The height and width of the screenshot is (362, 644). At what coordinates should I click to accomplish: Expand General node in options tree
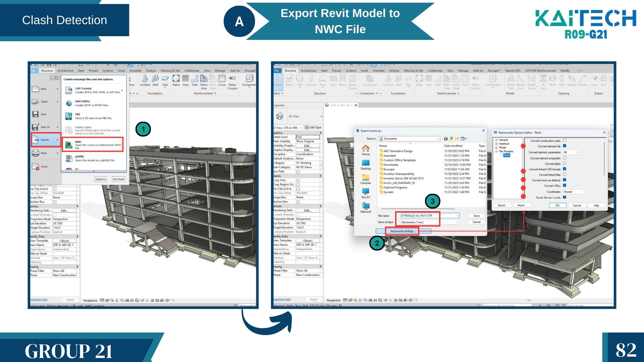pos(496,140)
